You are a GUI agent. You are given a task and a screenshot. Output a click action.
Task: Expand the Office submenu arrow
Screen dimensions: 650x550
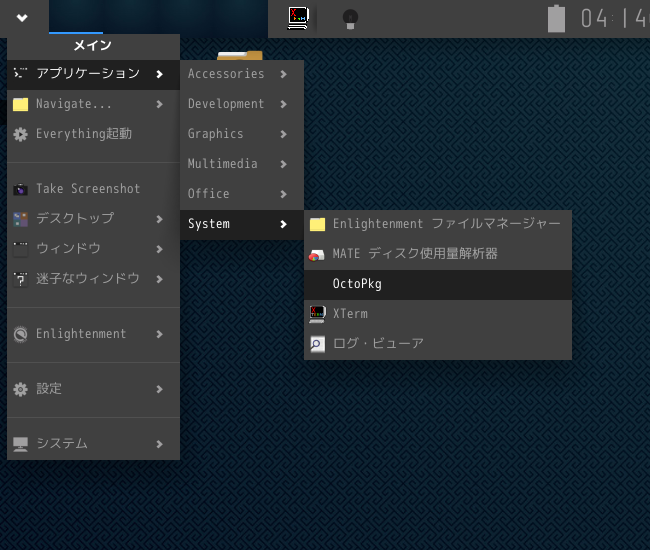(x=284, y=194)
